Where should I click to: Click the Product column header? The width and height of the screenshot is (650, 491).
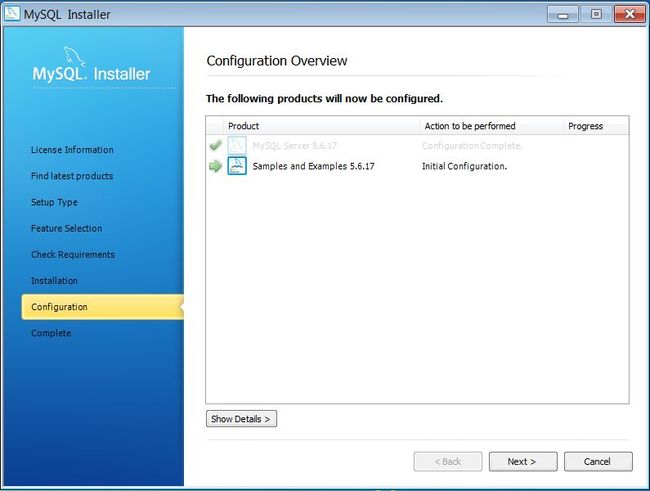click(x=321, y=126)
